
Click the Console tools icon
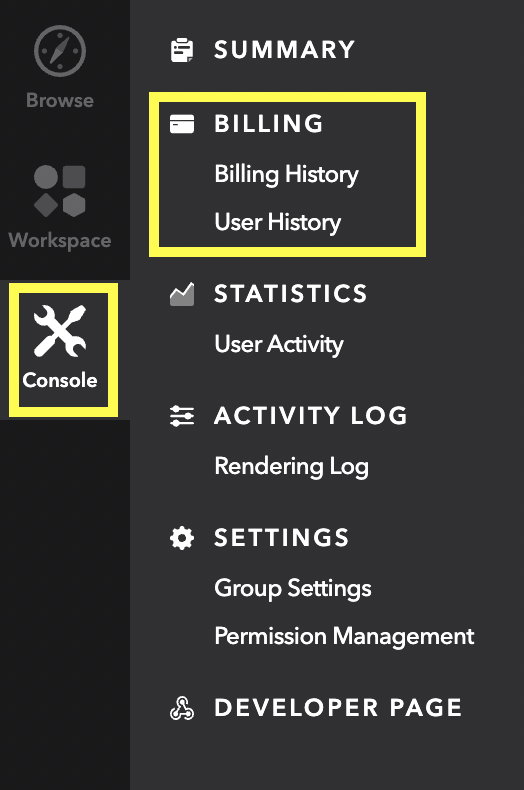[60, 331]
